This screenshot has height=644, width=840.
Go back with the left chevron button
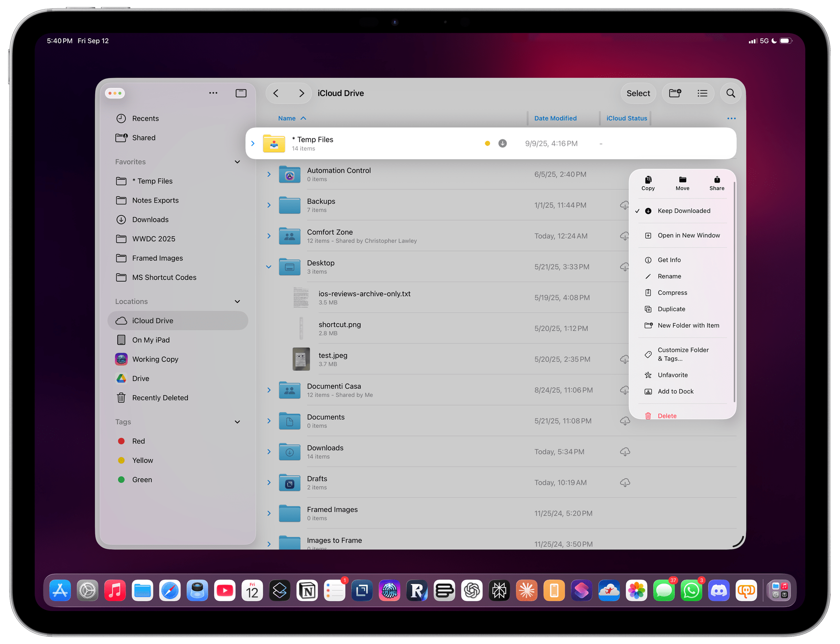[x=276, y=93]
